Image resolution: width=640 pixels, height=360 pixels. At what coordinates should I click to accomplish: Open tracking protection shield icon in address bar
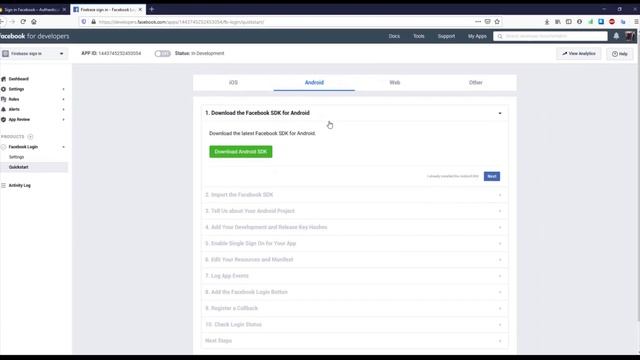[84, 22]
